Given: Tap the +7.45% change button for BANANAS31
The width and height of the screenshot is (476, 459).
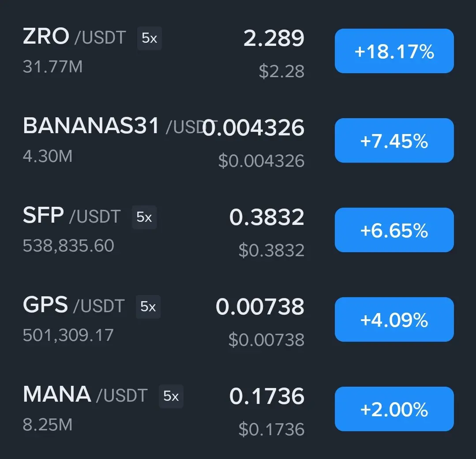Looking at the screenshot, I should pyautogui.click(x=394, y=141).
